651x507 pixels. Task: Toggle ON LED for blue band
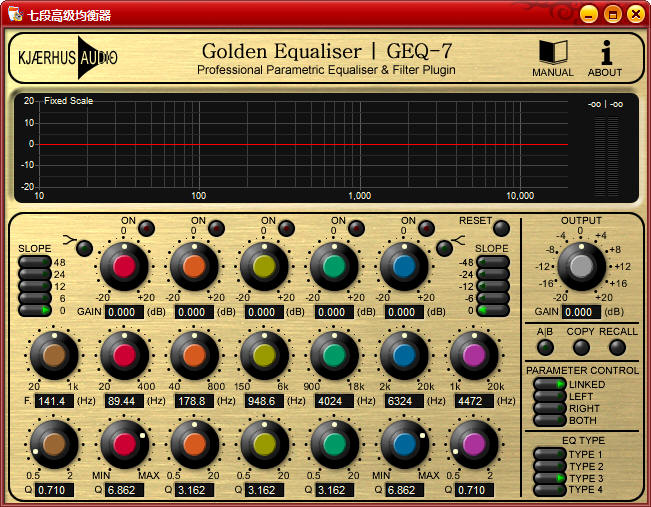(x=426, y=228)
